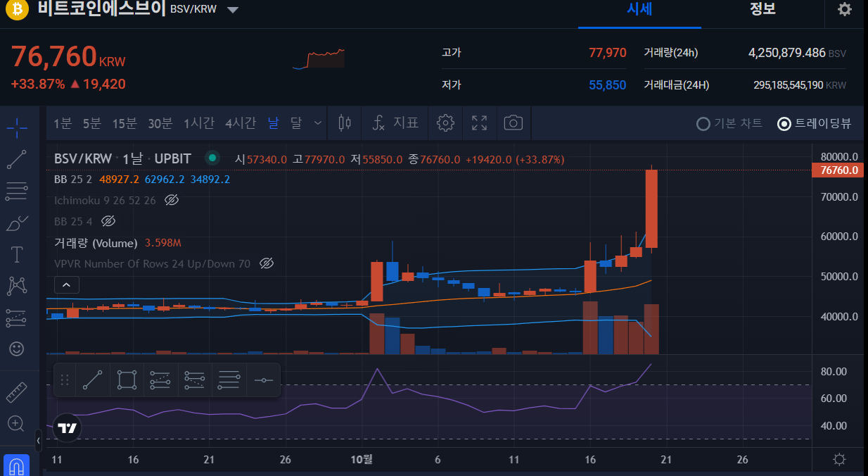Set interval to 1시간

tap(199, 123)
